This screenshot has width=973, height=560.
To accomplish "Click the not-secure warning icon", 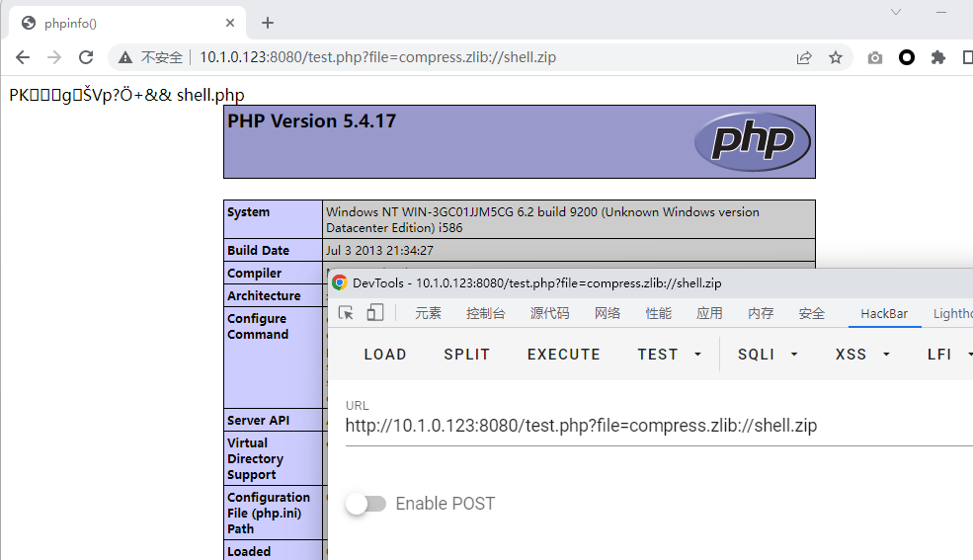I will [125, 57].
